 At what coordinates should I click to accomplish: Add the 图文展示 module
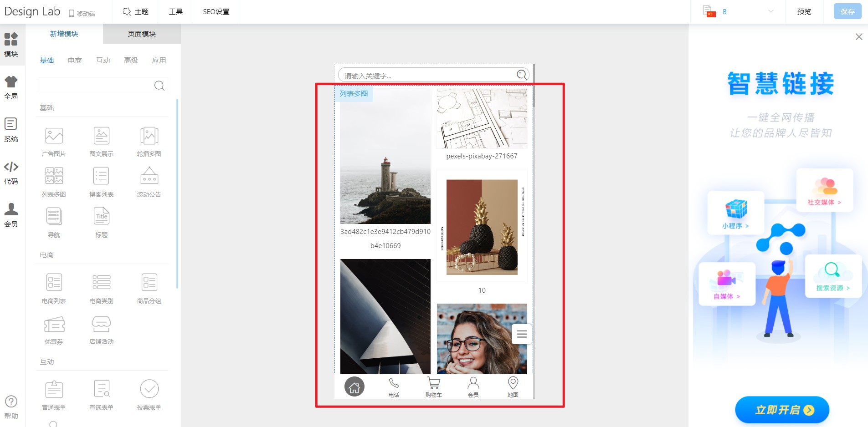(102, 142)
